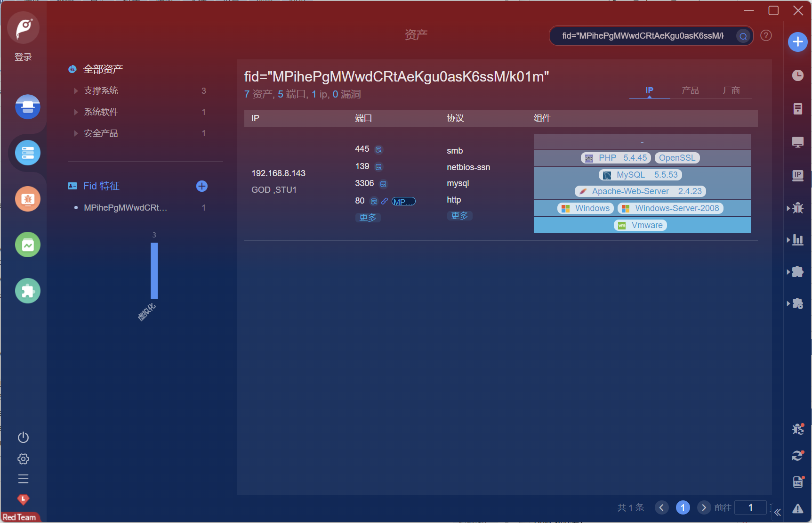
Task: Click 更多 under the port column
Action: [368, 218]
